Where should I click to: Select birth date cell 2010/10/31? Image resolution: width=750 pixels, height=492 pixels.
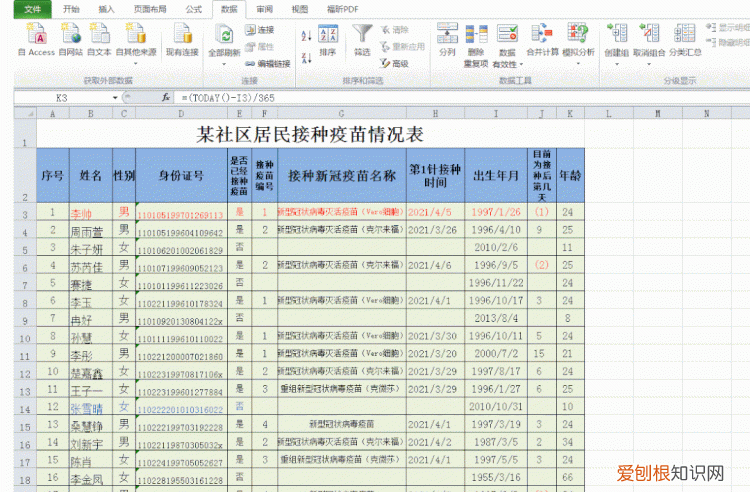point(496,407)
